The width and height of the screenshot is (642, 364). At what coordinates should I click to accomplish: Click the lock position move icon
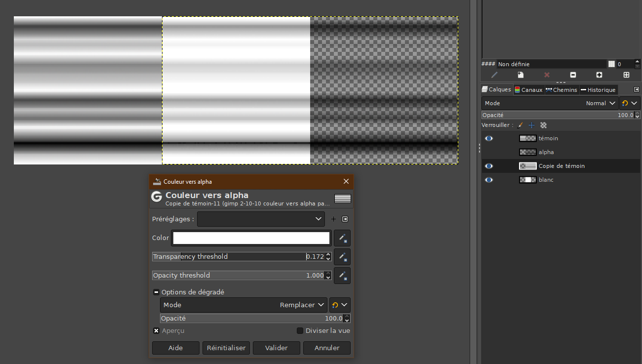(531, 125)
